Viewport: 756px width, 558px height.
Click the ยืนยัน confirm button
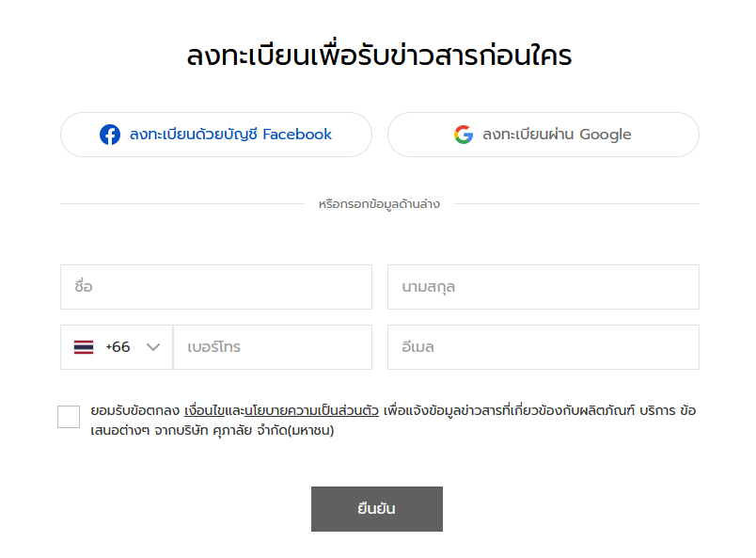point(377,509)
